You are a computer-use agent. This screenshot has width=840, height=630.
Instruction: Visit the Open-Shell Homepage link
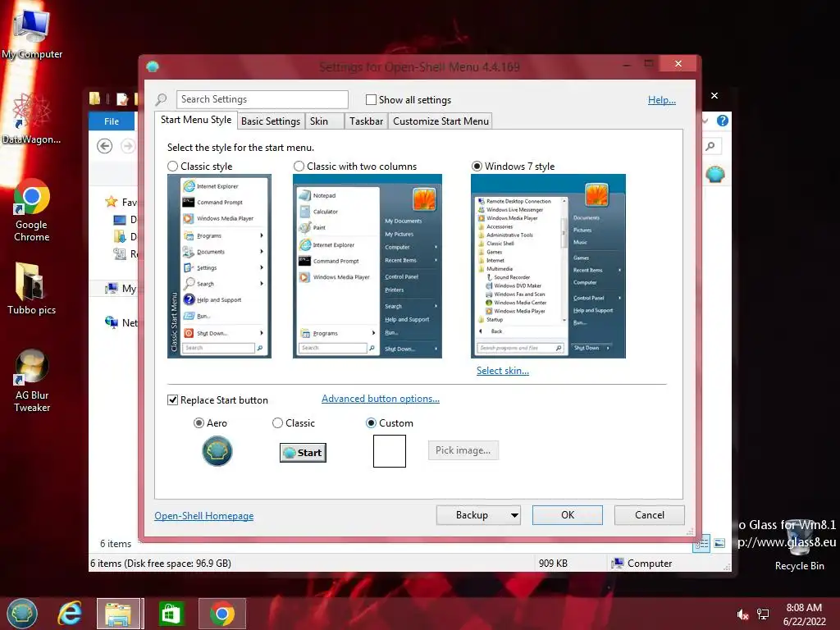tap(203, 516)
